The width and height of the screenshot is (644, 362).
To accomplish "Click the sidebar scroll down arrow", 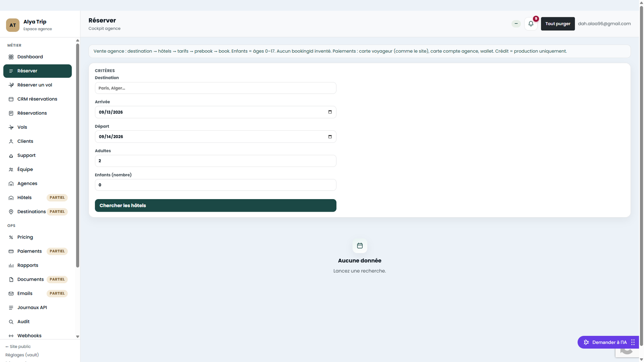I will point(78,337).
